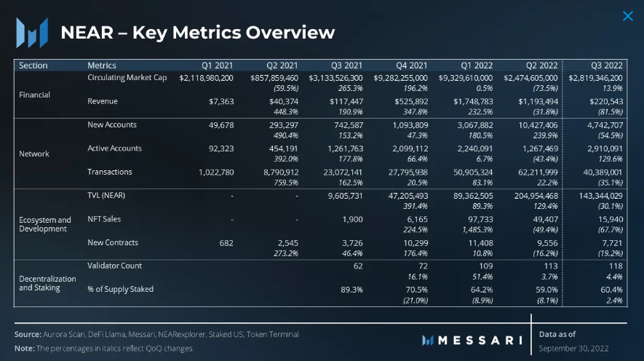Click the title NEAR – Key Metrics Overview
Screen dimensions: 644x361
tap(197, 33)
